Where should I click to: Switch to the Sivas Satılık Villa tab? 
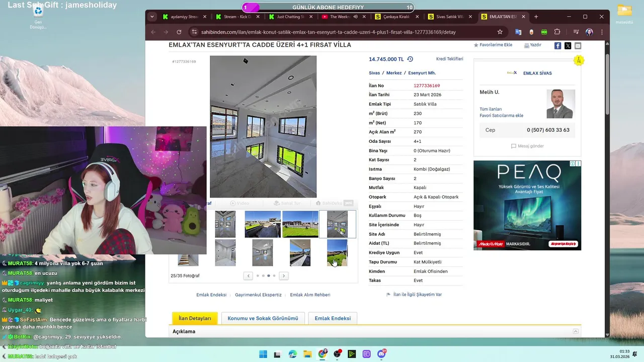coord(450,17)
